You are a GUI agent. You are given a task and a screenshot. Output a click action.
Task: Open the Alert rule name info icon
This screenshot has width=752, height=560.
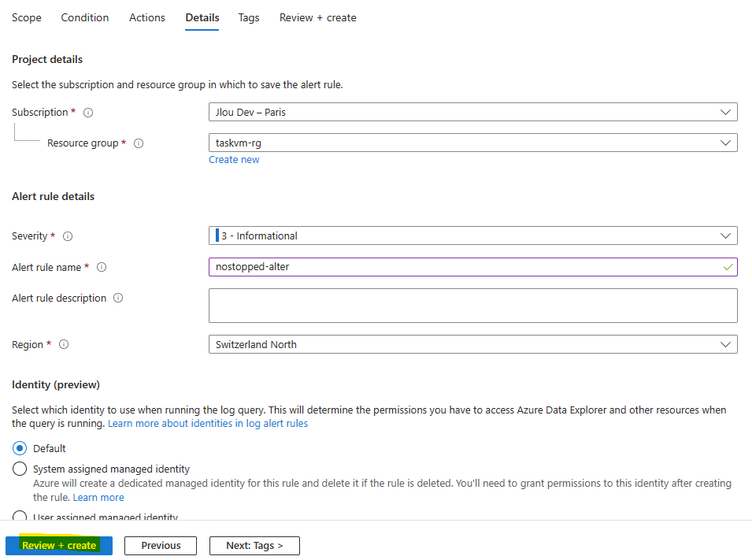coord(102,267)
